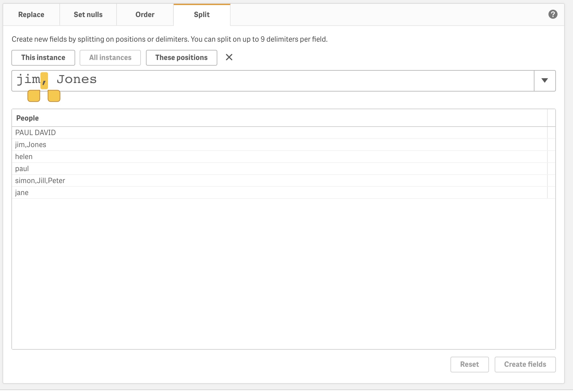Click the highlighted comma delimiter in jim, Jones
Viewport: 573px width, 392px height.
(x=44, y=80)
